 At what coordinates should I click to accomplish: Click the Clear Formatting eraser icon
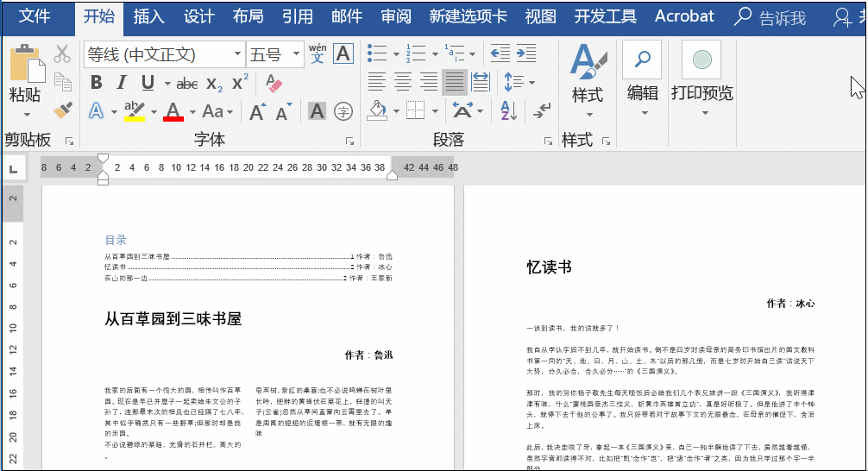pyautogui.click(x=274, y=83)
